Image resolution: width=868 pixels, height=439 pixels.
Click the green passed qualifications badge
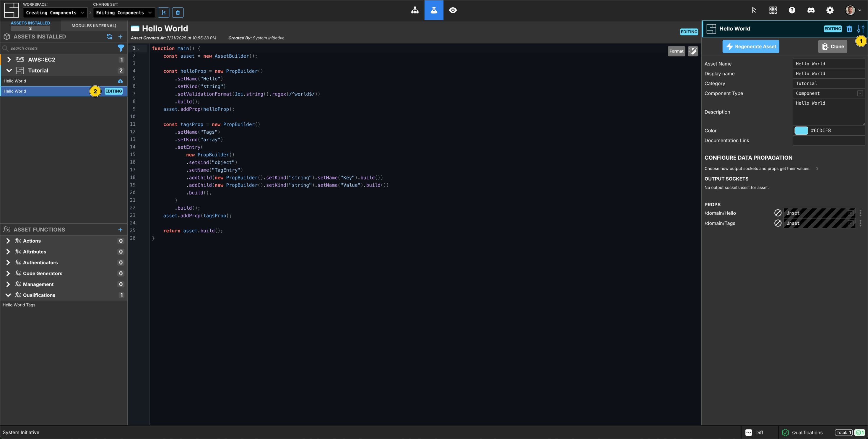(x=859, y=432)
